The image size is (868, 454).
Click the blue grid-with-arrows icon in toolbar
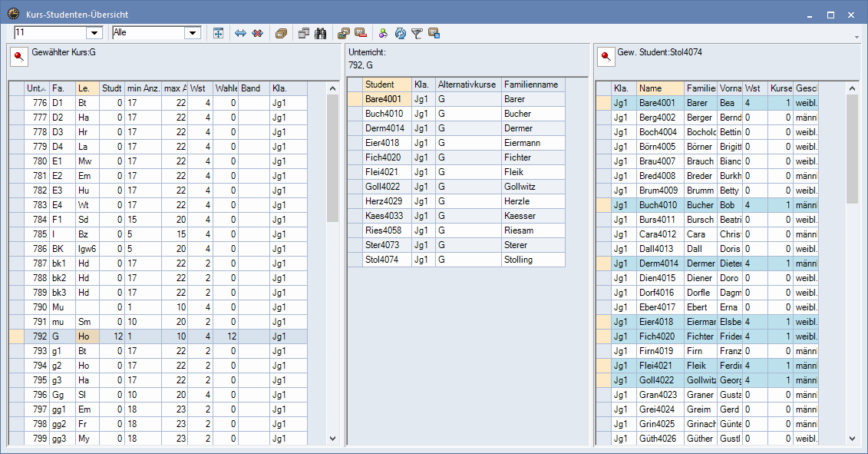pos(219,33)
